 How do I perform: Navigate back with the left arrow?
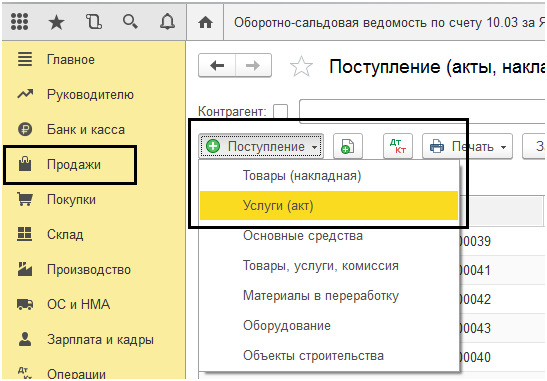[217, 66]
